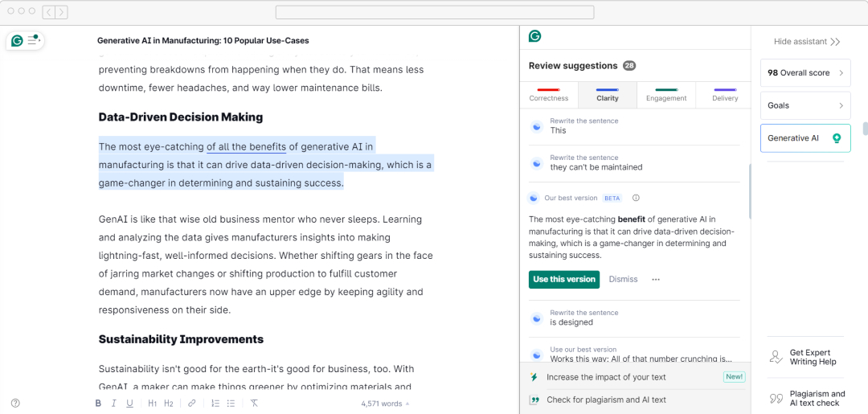The height and width of the screenshot is (414, 868).
Task: Expand the 4,571 words count dropdown
Action: coord(385,404)
